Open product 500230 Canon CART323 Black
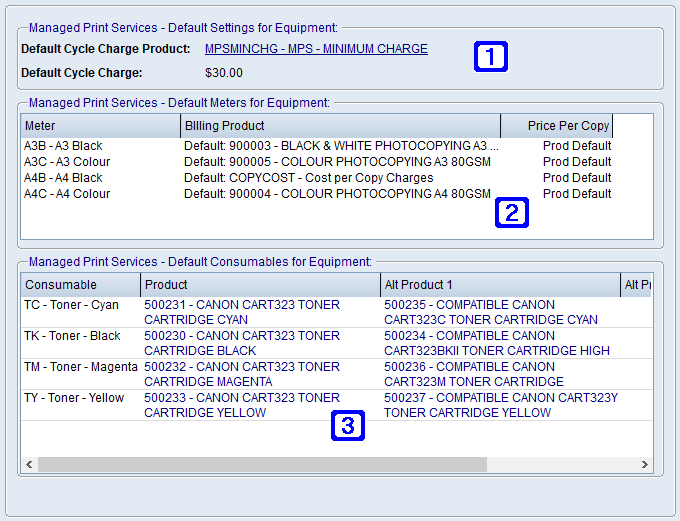Screen dimensions: 680x521 [242, 343]
